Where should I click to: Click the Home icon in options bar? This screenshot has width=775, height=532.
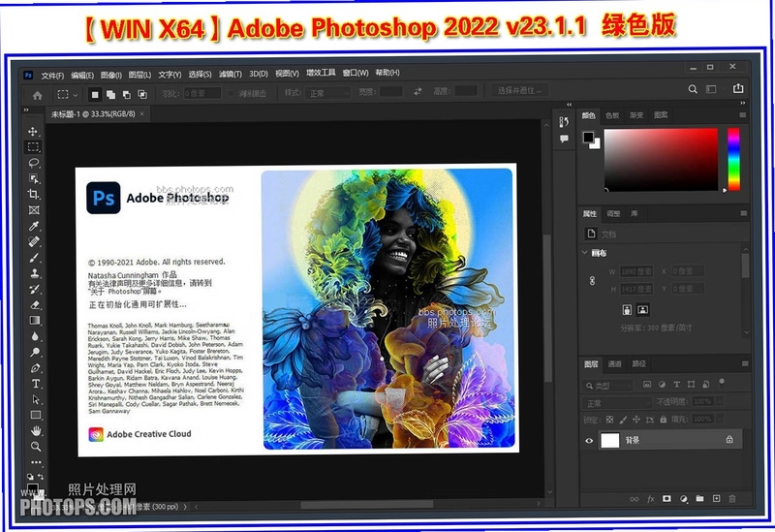37,95
